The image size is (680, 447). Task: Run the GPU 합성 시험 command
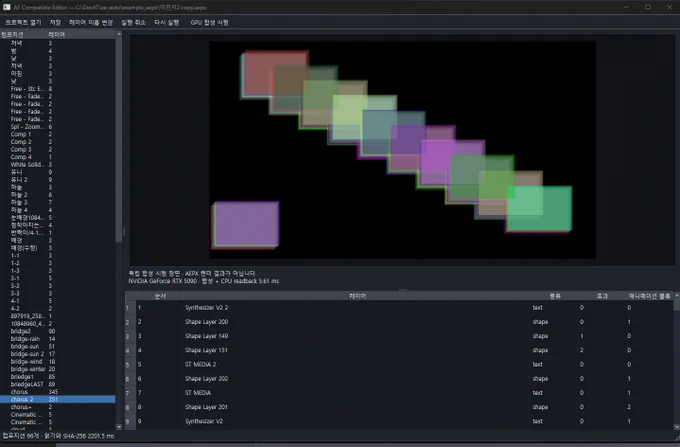point(209,23)
